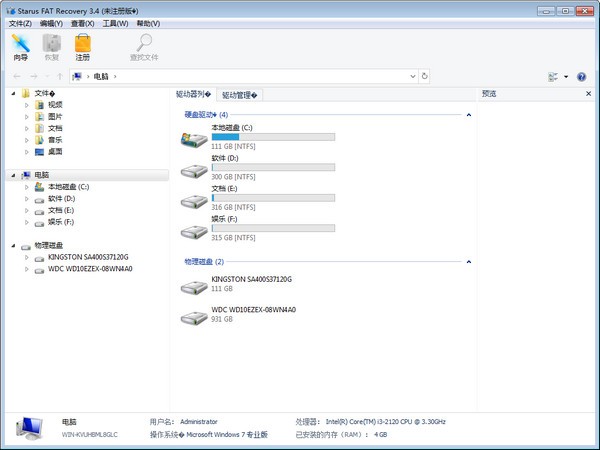The width and height of the screenshot is (600, 450).
Task: Select 本地磁盘 (C:) drive icon in main pane
Action: coord(194,138)
